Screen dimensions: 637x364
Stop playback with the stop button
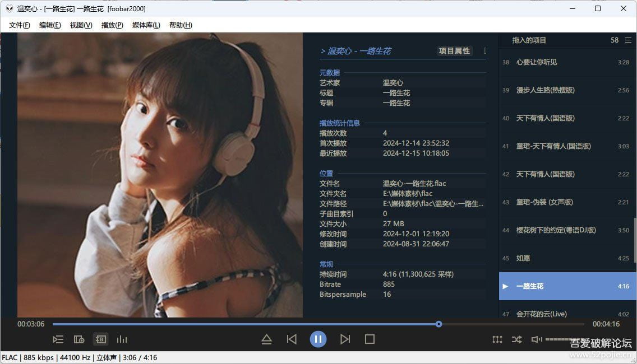[x=369, y=339]
